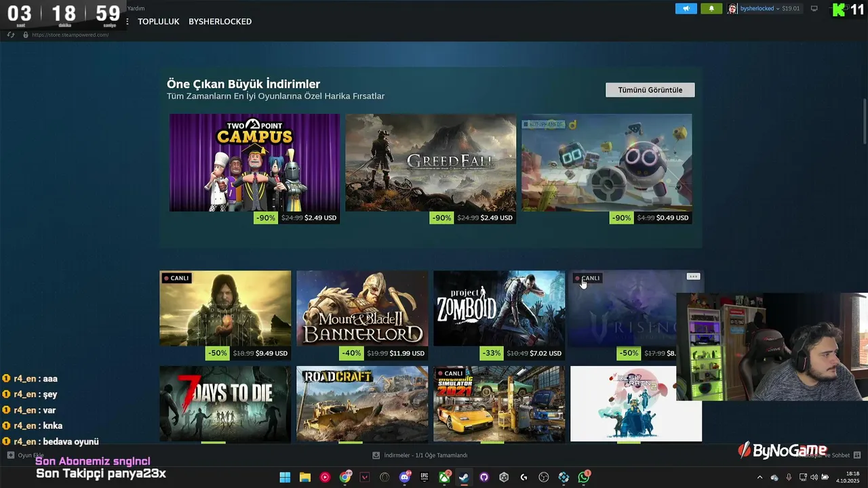Open the Project Zomboid capsule

point(499,315)
